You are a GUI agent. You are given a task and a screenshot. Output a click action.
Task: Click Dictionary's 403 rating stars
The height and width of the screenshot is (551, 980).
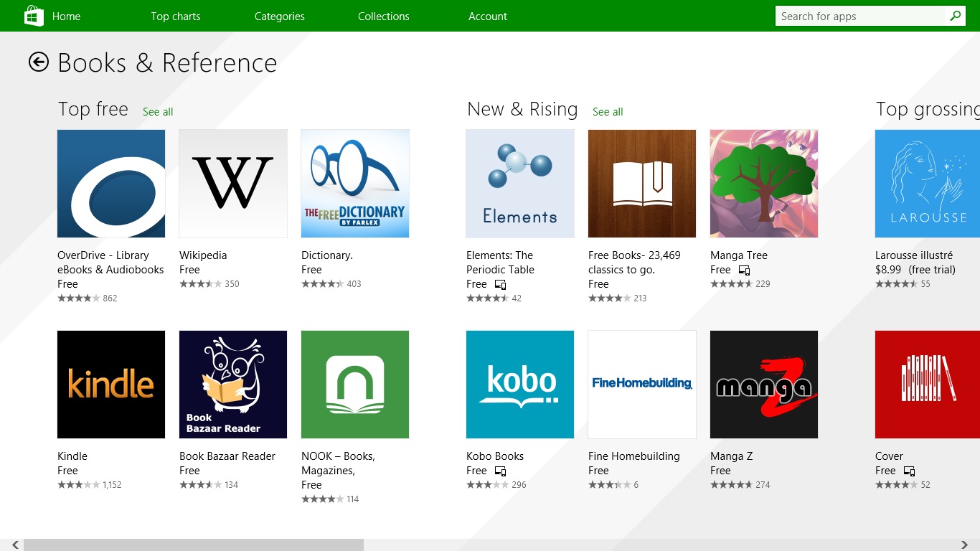(323, 284)
